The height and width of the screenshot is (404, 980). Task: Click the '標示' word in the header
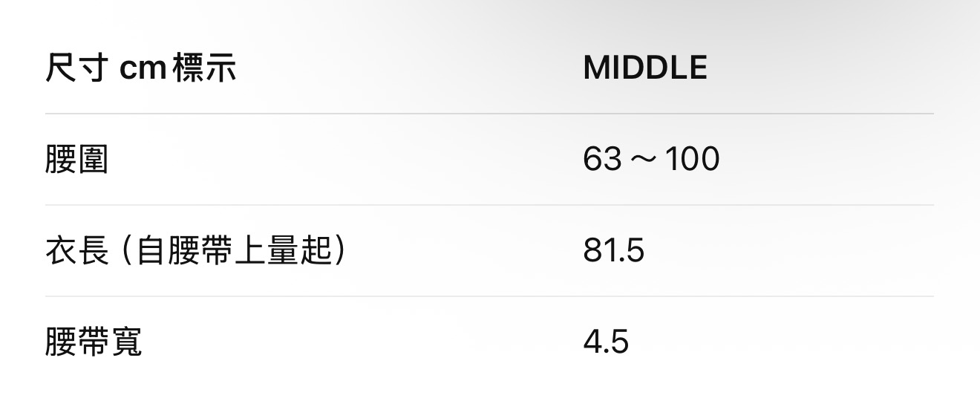[x=204, y=68]
